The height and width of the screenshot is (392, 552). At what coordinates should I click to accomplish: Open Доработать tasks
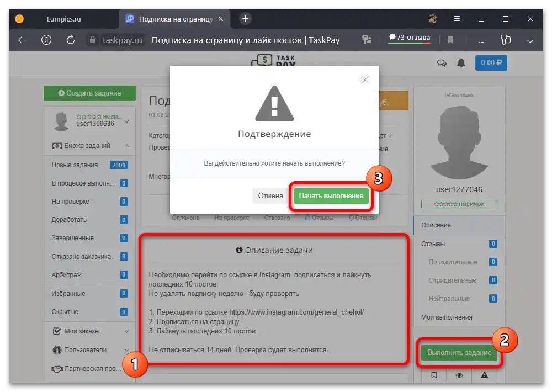[x=90, y=220]
